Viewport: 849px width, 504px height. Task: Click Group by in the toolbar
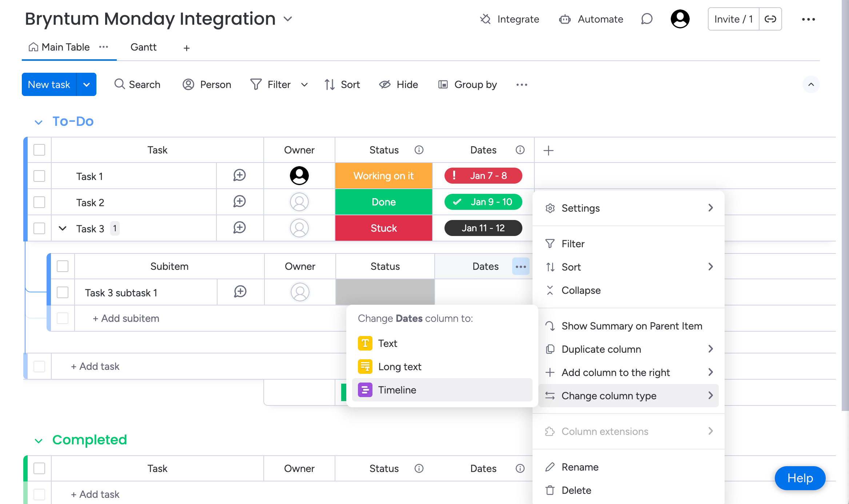point(467,84)
